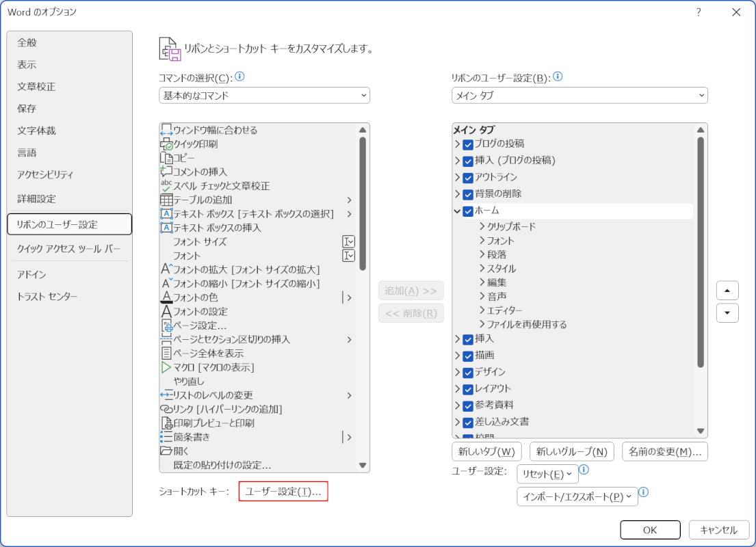Click the Add Table (テーブルの追加) icon
Screen dimensions: 756x547
[166, 200]
